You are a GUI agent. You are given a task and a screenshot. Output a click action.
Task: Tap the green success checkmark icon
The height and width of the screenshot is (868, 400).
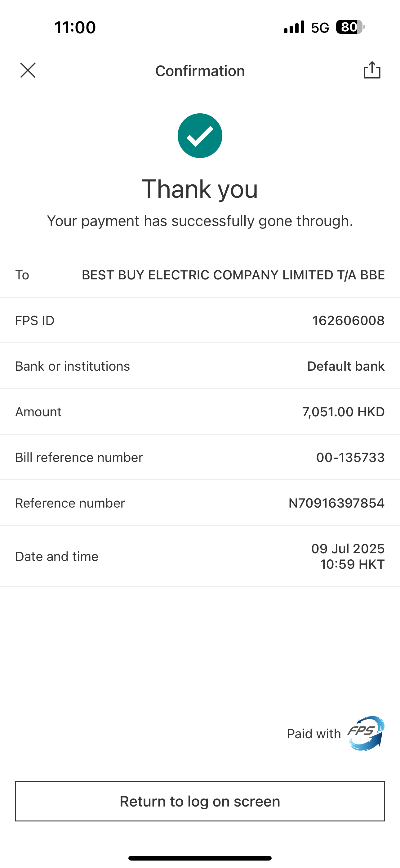(x=200, y=136)
